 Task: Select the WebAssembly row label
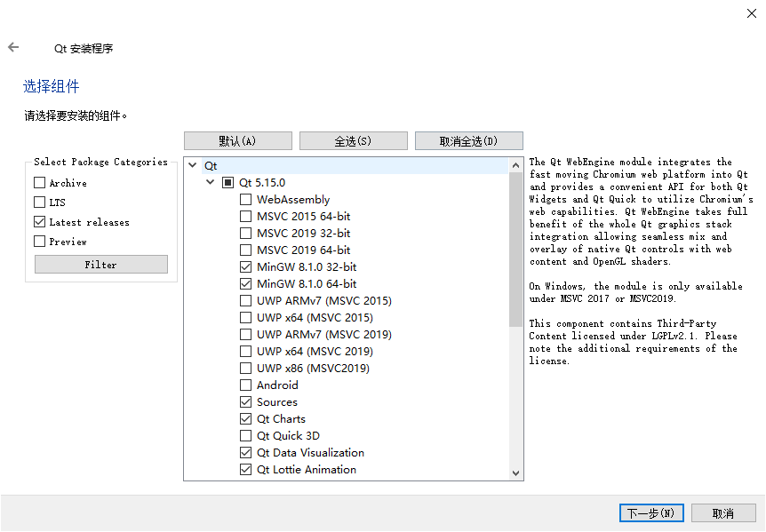pos(293,200)
